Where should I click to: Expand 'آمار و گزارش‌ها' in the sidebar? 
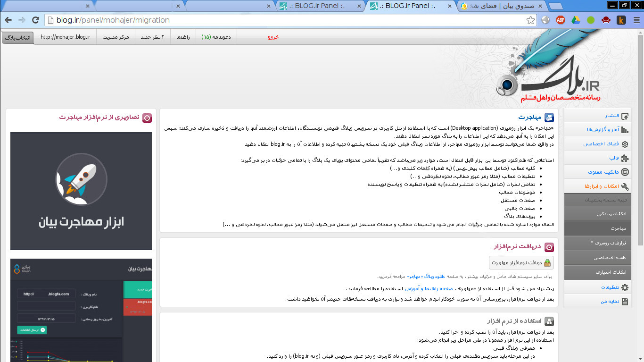point(598,130)
